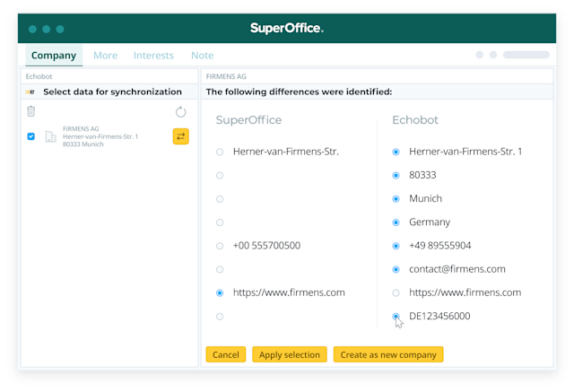Image resolution: width=574 pixels, height=392 pixels.
Task: Select empty SuperOffice radio opposite Munich
Action: [220, 199]
